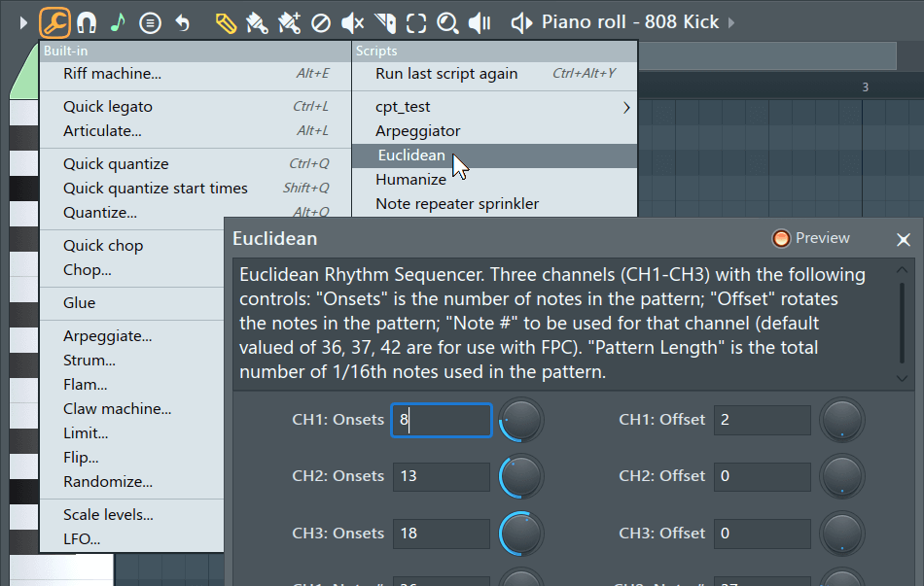Adjust the CH1 Onsets knob
Viewport: 924px width, 586px height.
tap(521, 420)
